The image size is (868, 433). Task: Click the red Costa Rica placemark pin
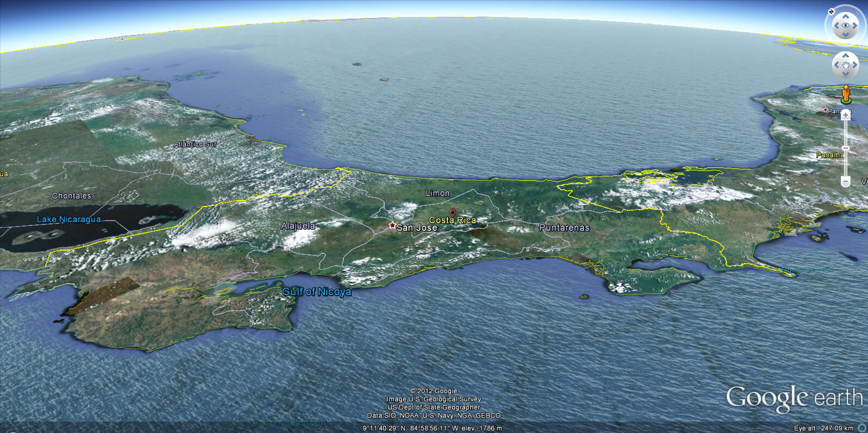452,213
